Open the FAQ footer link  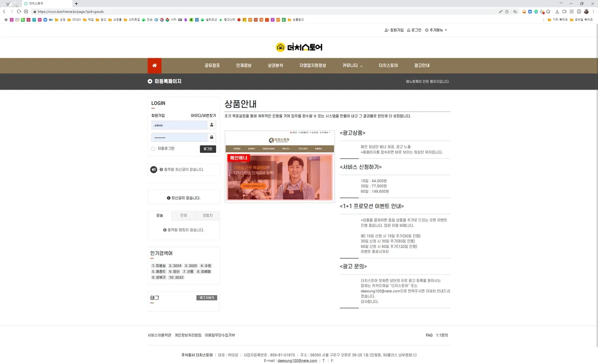click(429, 335)
